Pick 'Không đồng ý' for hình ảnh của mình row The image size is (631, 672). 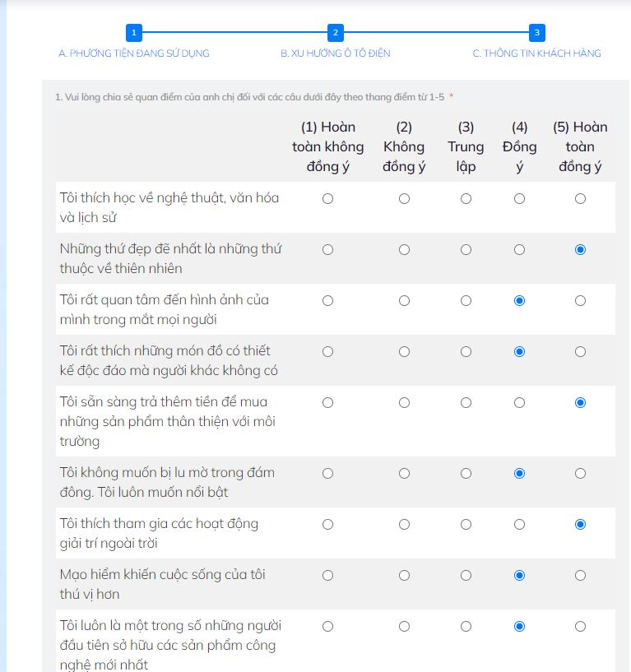[x=404, y=301]
